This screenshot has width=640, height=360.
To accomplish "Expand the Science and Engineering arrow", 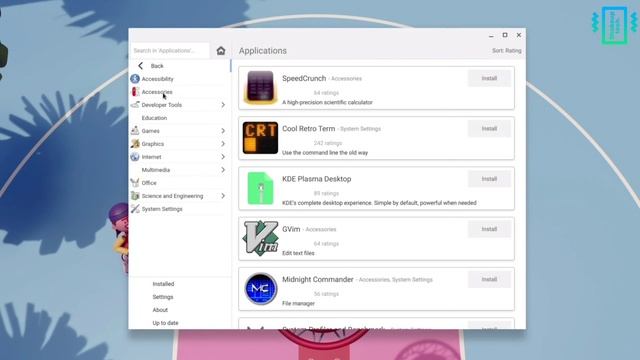I will coord(223,196).
